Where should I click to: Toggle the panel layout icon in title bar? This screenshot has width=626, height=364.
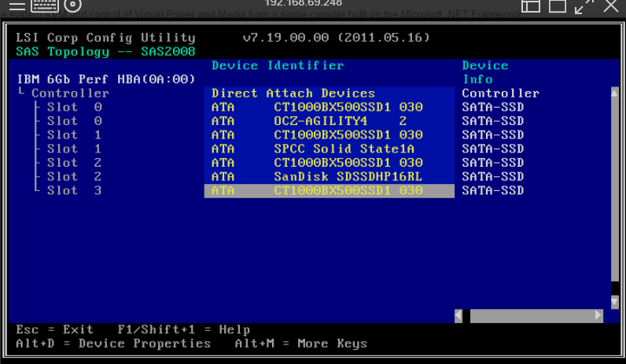click(531, 6)
